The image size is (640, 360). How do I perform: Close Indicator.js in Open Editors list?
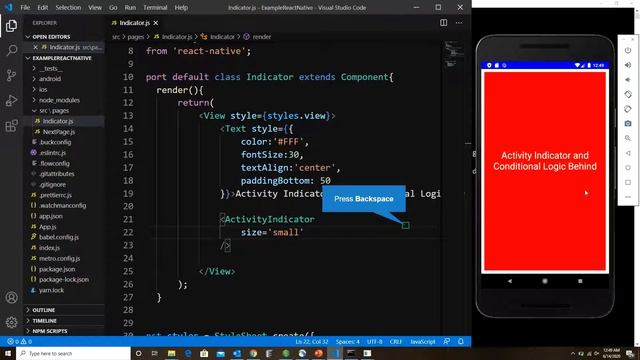click(36, 47)
